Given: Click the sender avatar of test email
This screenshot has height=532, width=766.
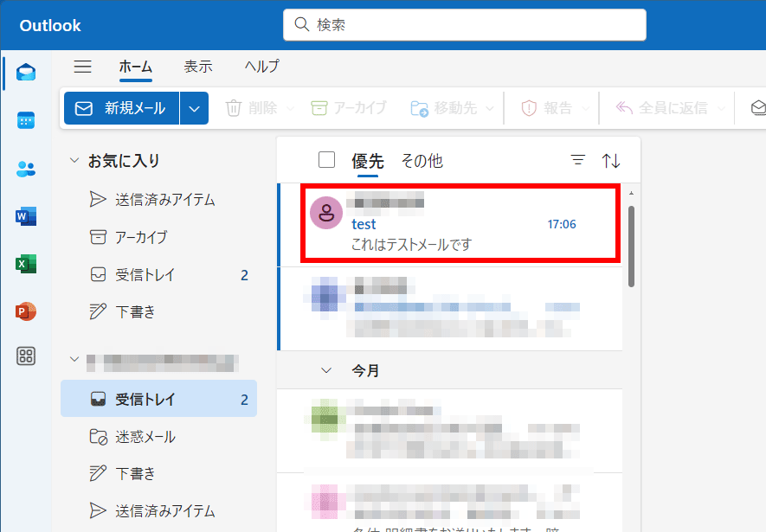Looking at the screenshot, I should (x=326, y=213).
